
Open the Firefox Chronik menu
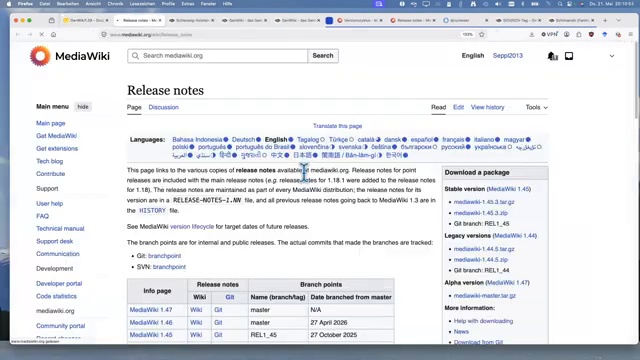point(115,4)
